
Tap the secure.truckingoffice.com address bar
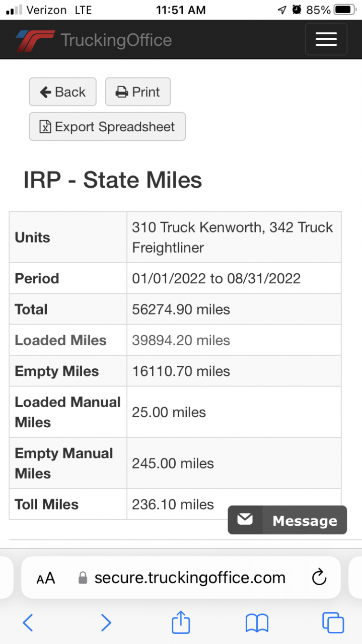(x=190, y=578)
